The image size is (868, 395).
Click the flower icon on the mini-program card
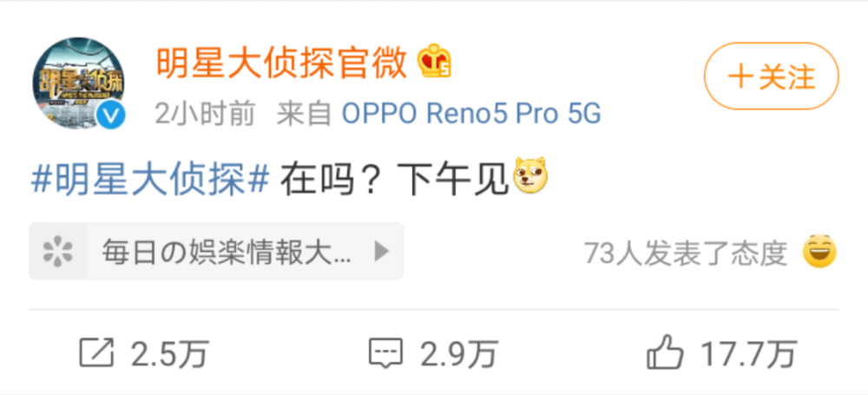pyautogui.click(x=58, y=252)
